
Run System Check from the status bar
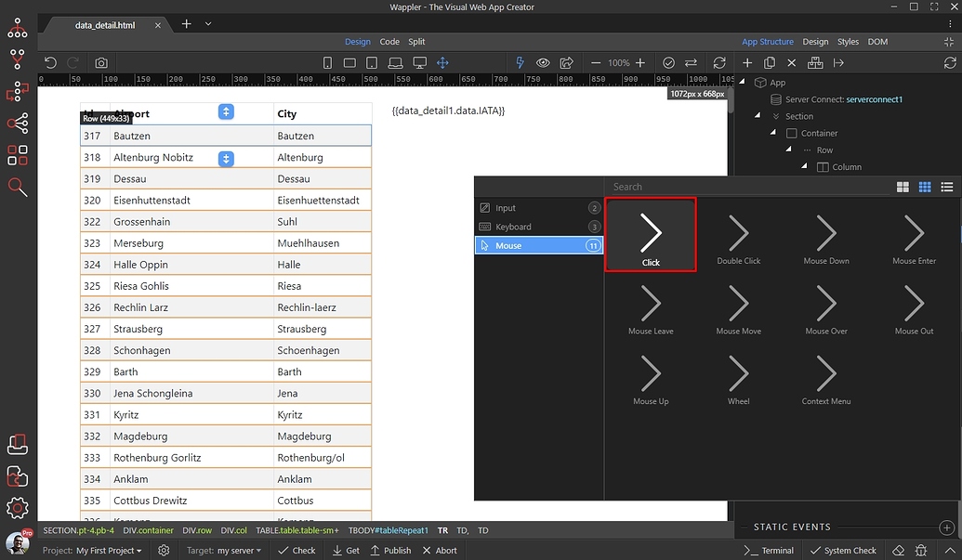click(x=842, y=550)
